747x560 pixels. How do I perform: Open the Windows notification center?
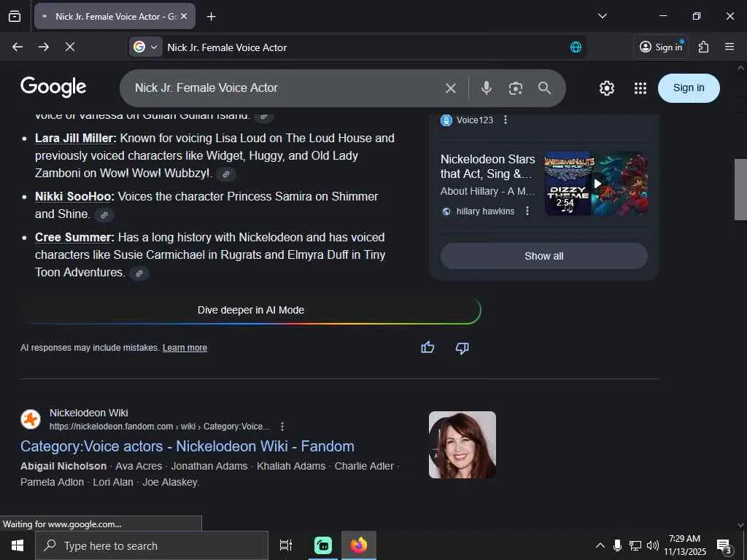point(724,546)
